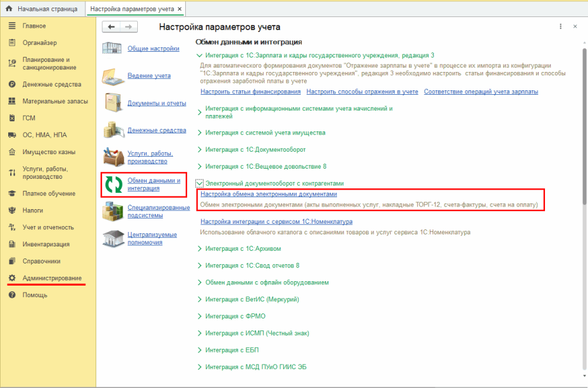Expand Интеграция с ИСМП (Честный знак)
The width and height of the screenshot is (588, 388).
coord(200,333)
